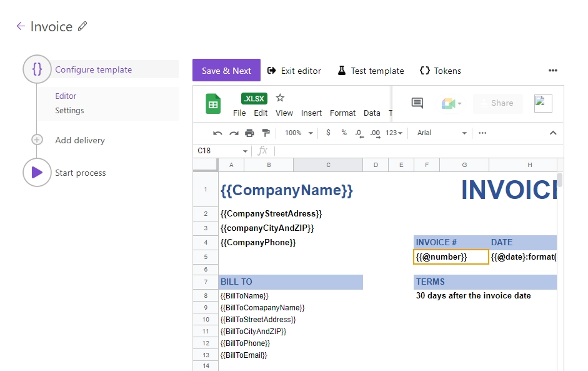Select Configure template step label
The width and height of the screenshot is (588, 371).
pyautogui.click(x=93, y=69)
